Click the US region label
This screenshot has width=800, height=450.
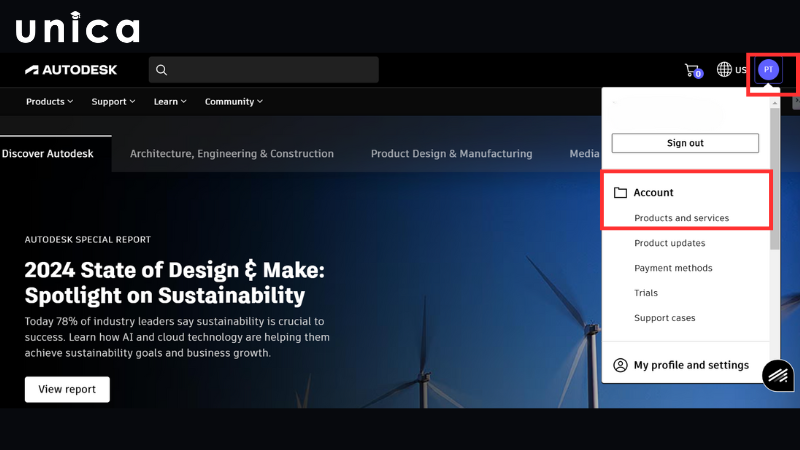pyautogui.click(x=741, y=70)
